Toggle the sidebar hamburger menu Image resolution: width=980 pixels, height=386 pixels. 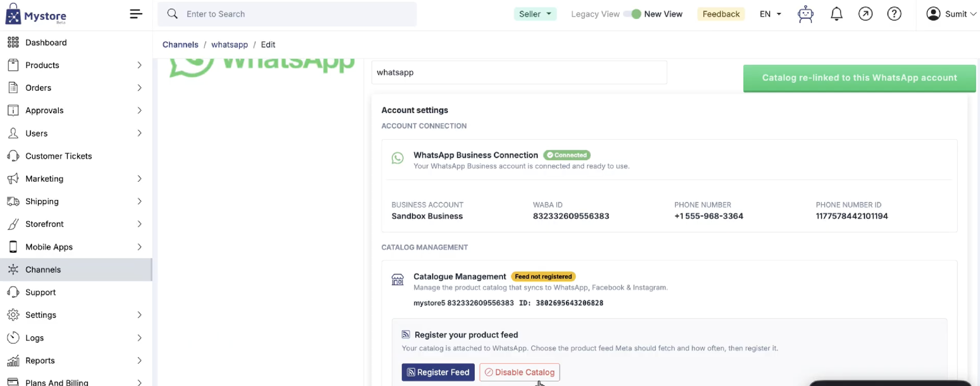(136, 14)
